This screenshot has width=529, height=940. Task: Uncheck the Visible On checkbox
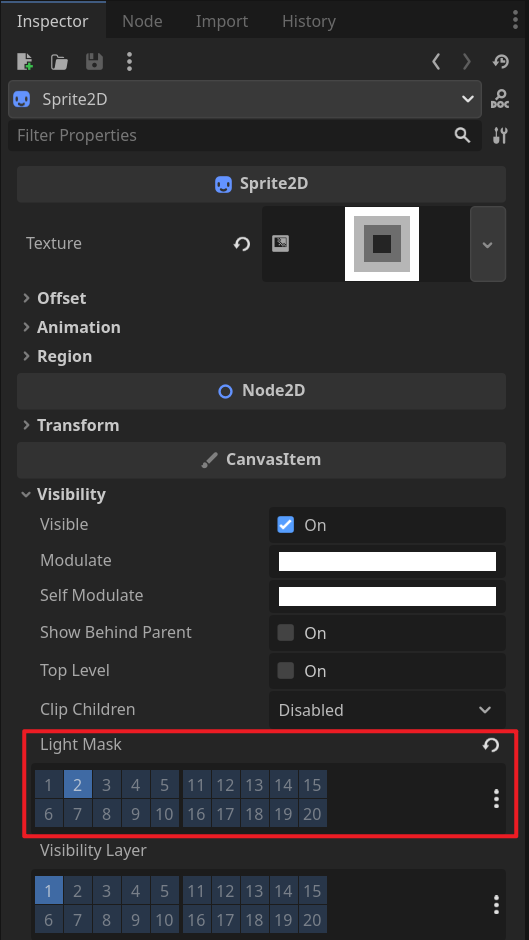pyautogui.click(x=285, y=525)
